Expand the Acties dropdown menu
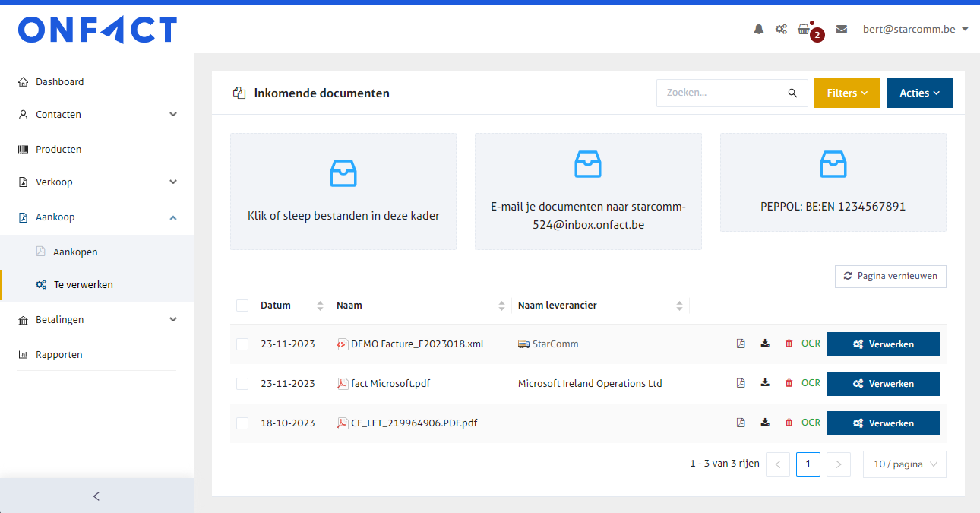980x513 pixels. 919,93
